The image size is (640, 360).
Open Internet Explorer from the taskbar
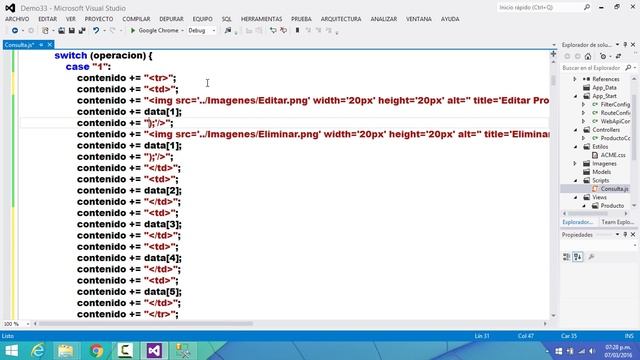pos(38,351)
